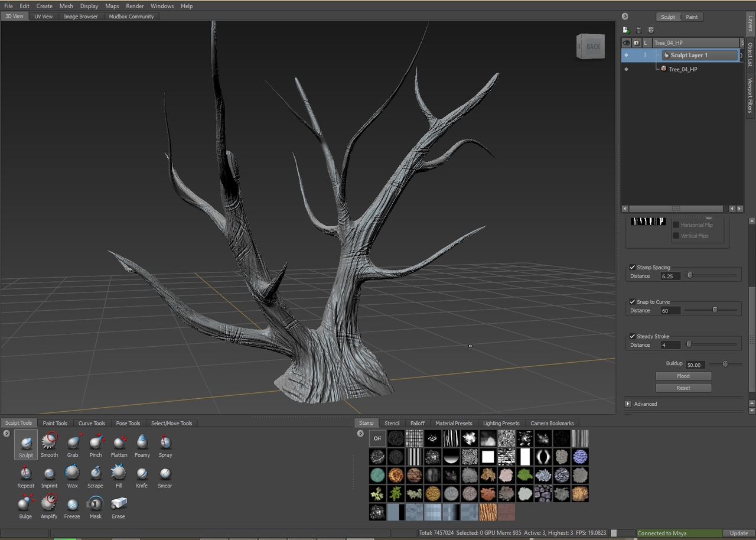Select the Scrape tool
Image resolution: width=756 pixels, height=540 pixels.
(x=96, y=476)
